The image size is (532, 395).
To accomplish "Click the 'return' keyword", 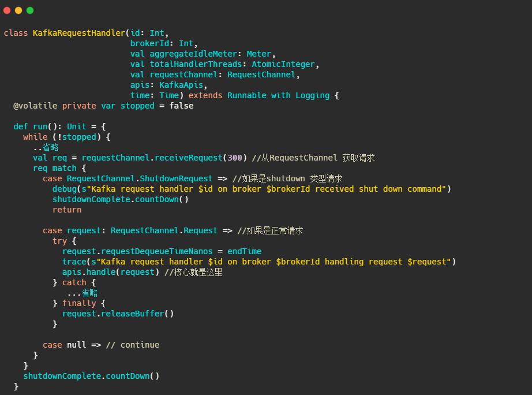I will (67, 210).
